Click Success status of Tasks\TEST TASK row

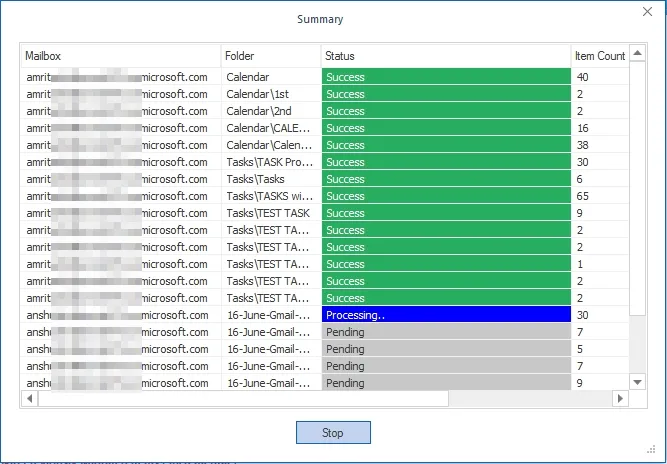point(446,213)
